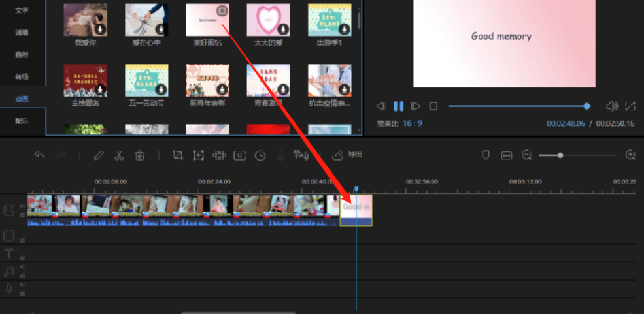
Task: Select the 大大的爱 template thumbnail
Action: click(268, 20)
